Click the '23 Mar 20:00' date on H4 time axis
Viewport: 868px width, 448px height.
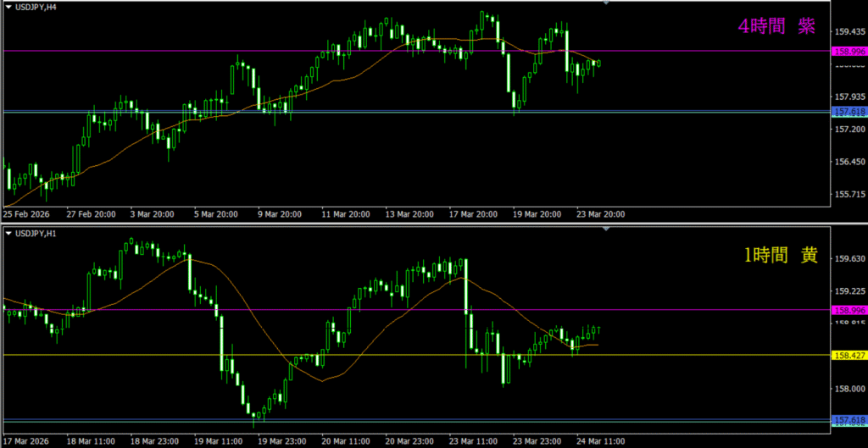(601, 214)
